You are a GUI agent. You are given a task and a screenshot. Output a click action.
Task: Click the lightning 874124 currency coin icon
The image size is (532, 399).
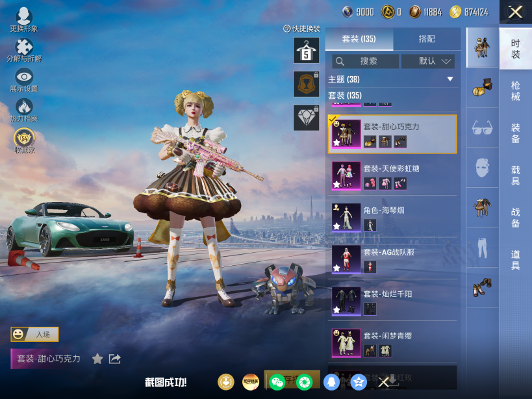pos(455,12)
